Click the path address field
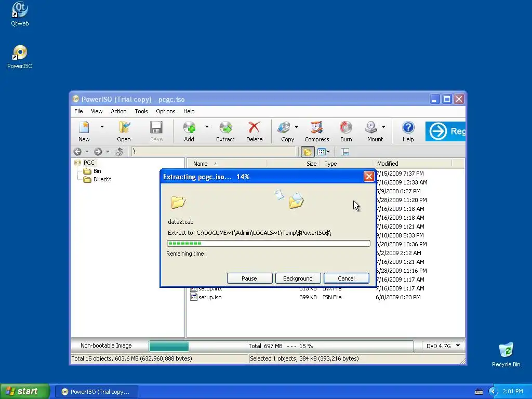The height and width of the screenshot is (399, 532). tap(214, 152)
